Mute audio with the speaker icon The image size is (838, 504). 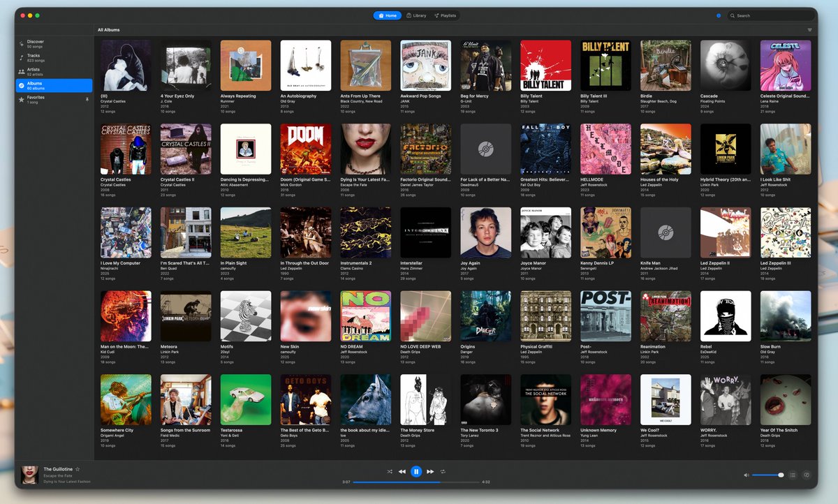pos(746,475)
